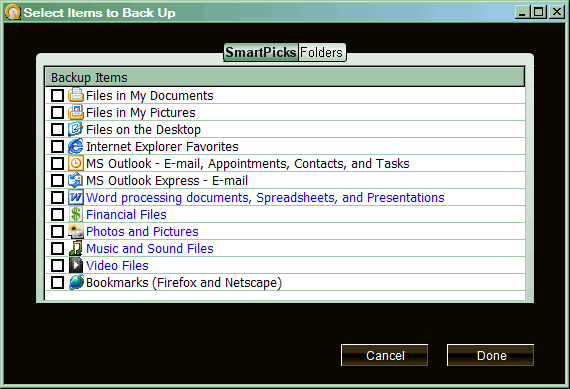Click the Internet Explorer Favorites icon
The image size is (570, 389).
[x=76, y=147]
